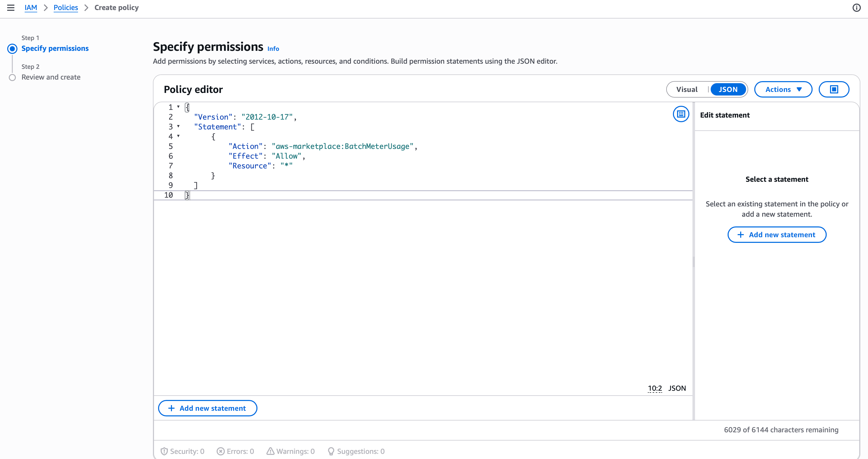Click the Review and create step label
The image size is (868, 459).
51,77
